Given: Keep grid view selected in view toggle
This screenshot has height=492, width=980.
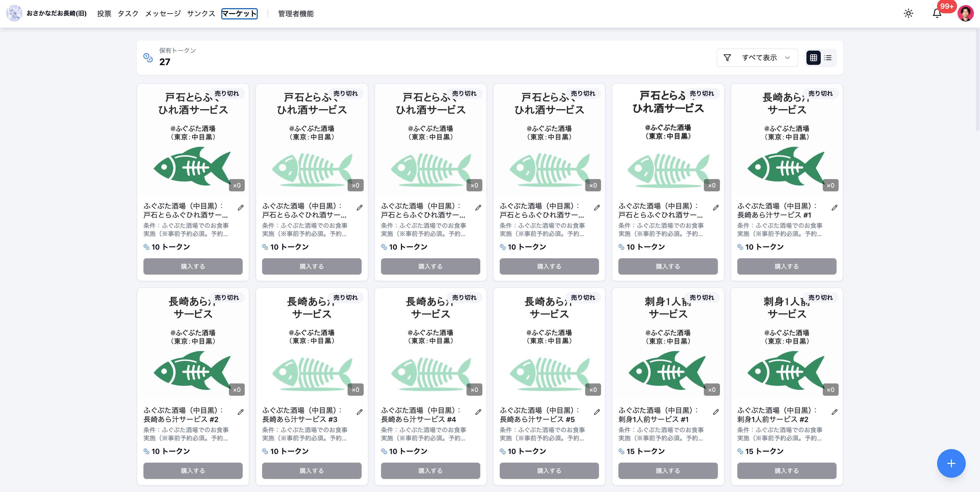Looking at the screenshot, I should [x=814, y=57].
